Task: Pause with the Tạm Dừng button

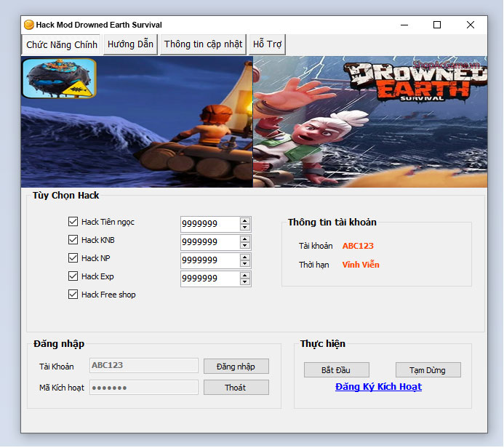Action: [x=428, y=370]
